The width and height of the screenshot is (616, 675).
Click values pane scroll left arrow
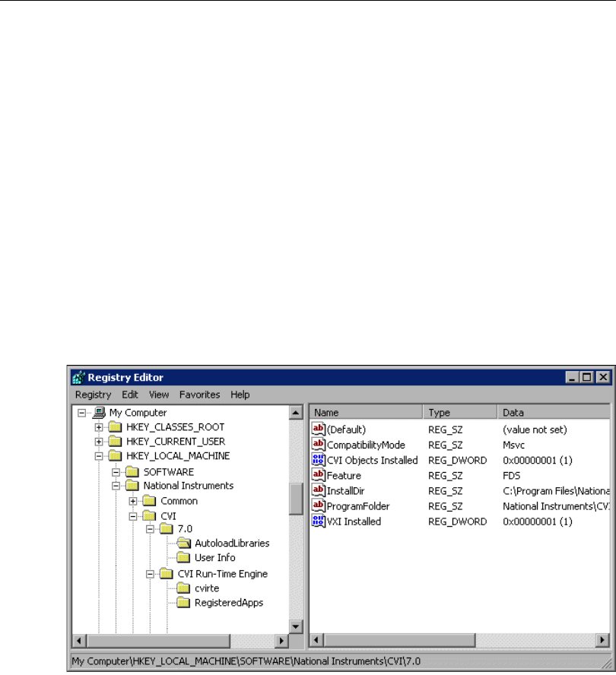point(316,640)
